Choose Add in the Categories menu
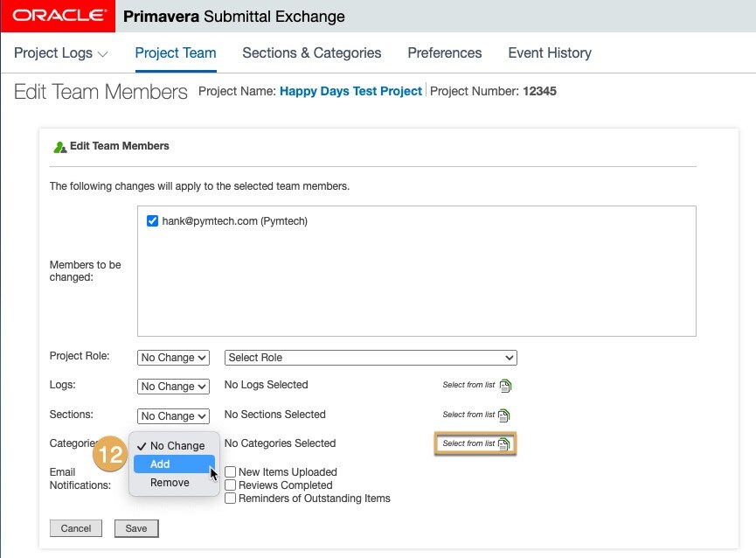Screen dimensions: 756x558 coord(161,464)
